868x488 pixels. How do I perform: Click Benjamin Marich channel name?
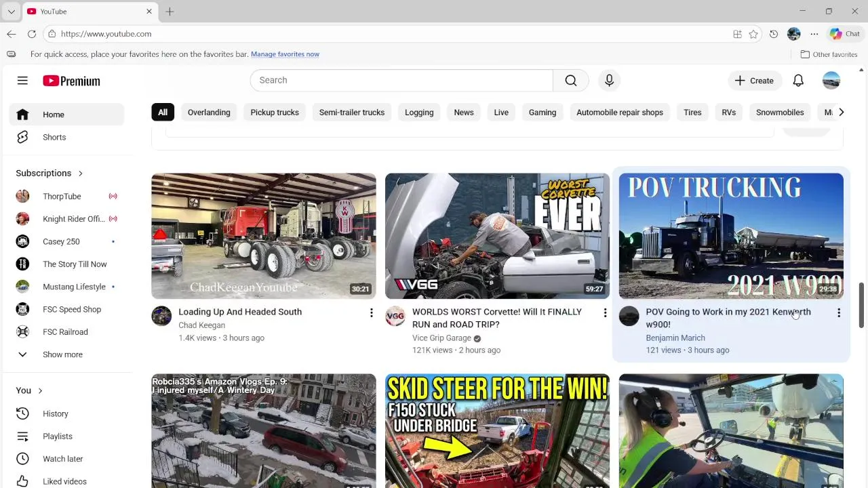[x=675, y=338]
